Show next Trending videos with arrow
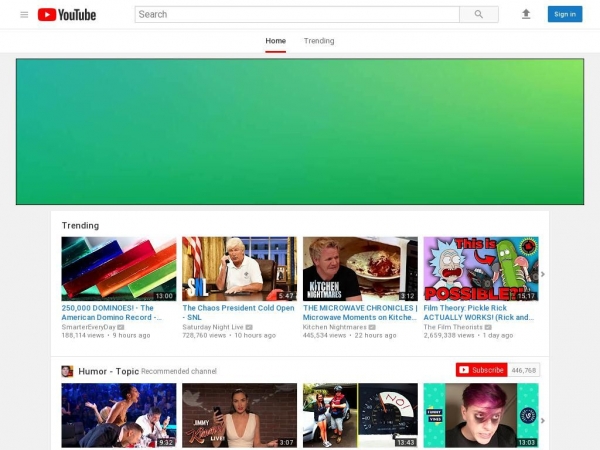 543,274
